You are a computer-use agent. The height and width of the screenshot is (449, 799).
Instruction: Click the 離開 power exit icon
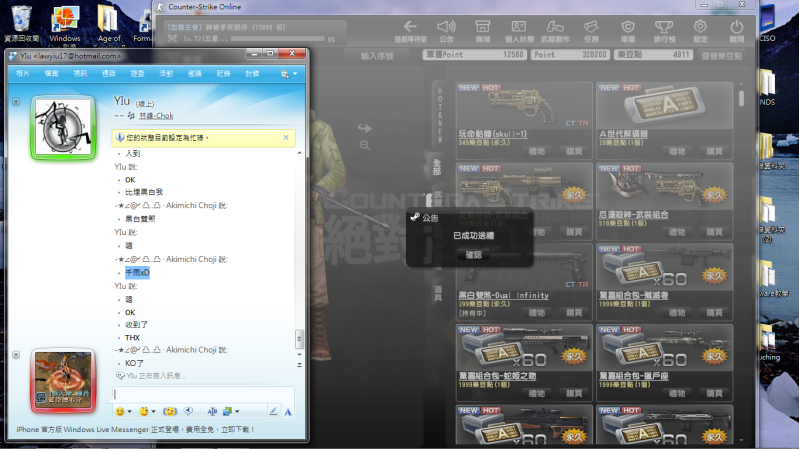click(736, 31)
